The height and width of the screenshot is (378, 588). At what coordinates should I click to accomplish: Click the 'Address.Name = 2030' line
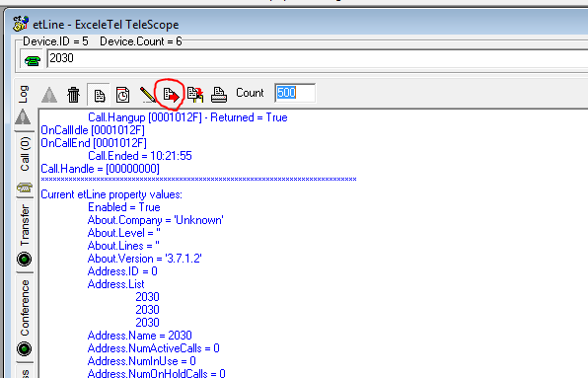coord(139,335)
